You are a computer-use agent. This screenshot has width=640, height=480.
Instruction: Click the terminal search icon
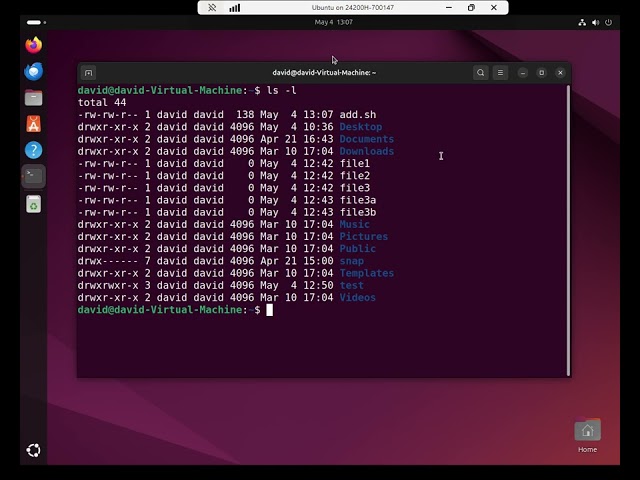point(480,73)
